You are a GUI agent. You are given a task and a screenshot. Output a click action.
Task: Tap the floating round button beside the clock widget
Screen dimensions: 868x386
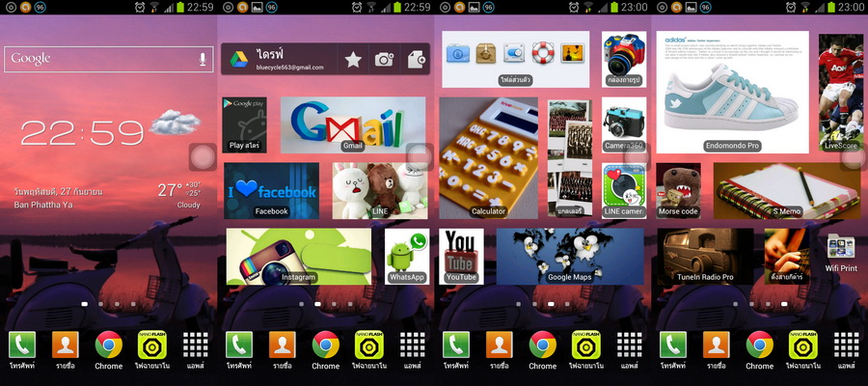[x=203, y=157]
